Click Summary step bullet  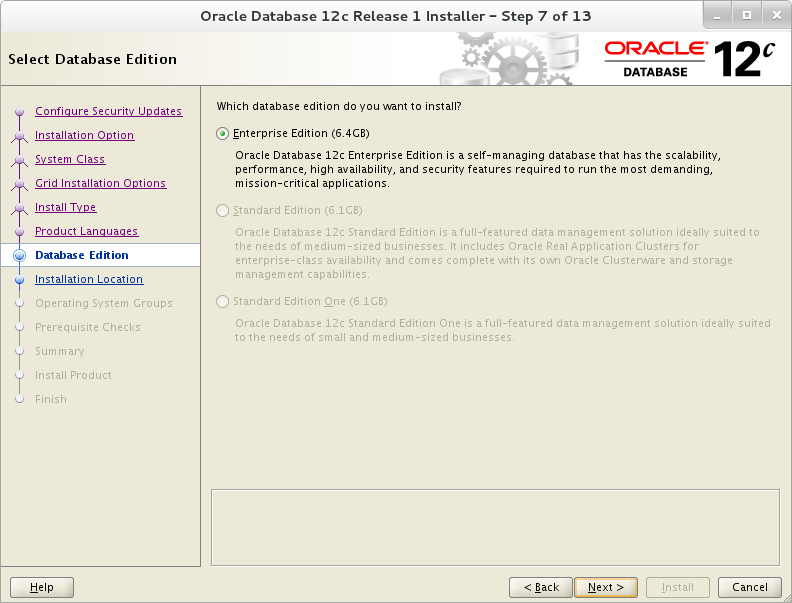(x=20, y=351)
